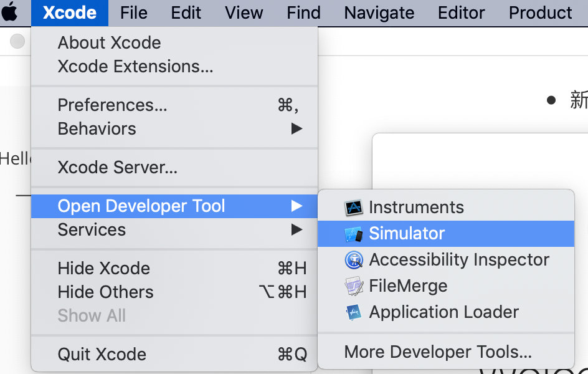Select About Xcode

tap(109, 43)
